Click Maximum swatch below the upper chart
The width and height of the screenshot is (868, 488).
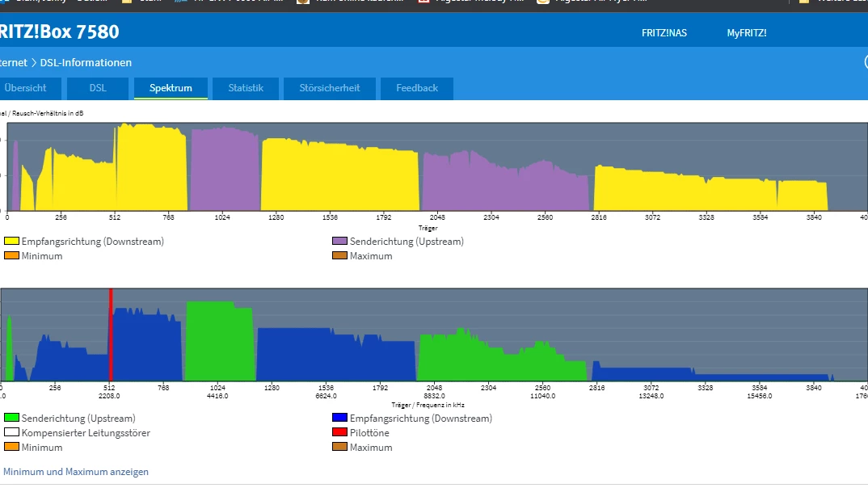[340, 255]
